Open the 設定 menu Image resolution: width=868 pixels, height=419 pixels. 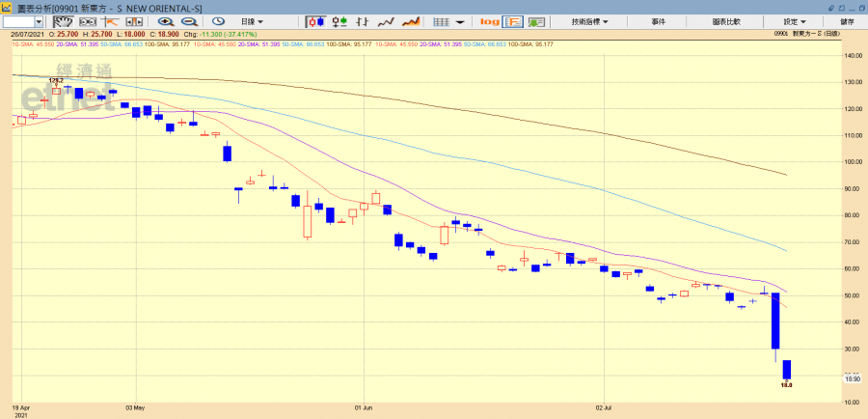point(795,21)
